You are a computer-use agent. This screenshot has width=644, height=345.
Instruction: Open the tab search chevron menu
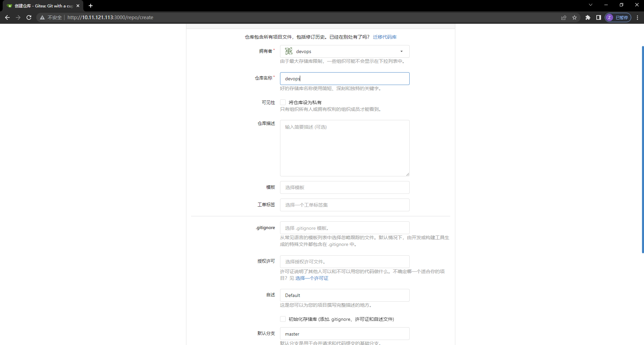pos(590,5)
